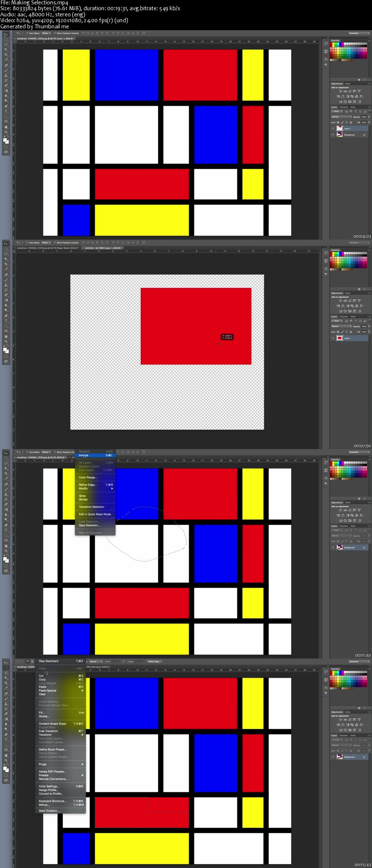Click the delete swatch trash icon in 00:04:03 frame

(x=364, y=80)
